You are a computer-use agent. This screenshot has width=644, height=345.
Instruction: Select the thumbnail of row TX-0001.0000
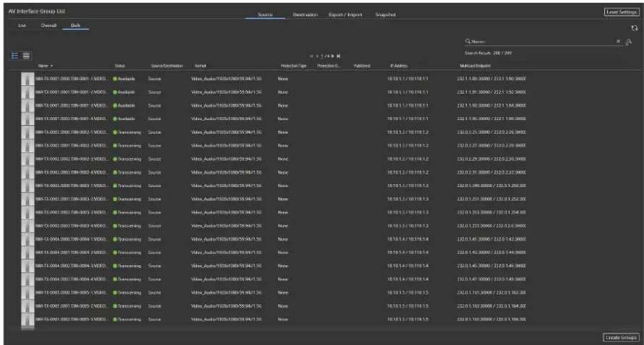pos(28,78)
